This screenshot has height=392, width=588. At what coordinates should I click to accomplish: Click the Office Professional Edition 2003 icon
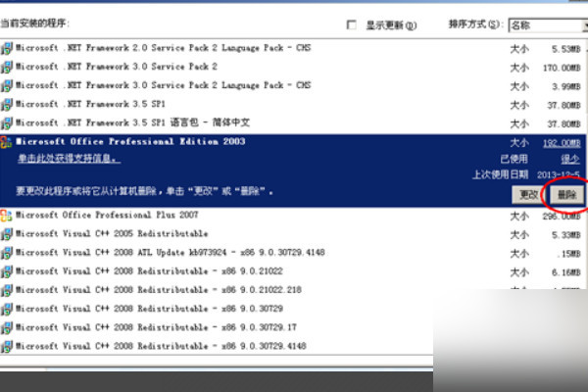pos(6,142)
